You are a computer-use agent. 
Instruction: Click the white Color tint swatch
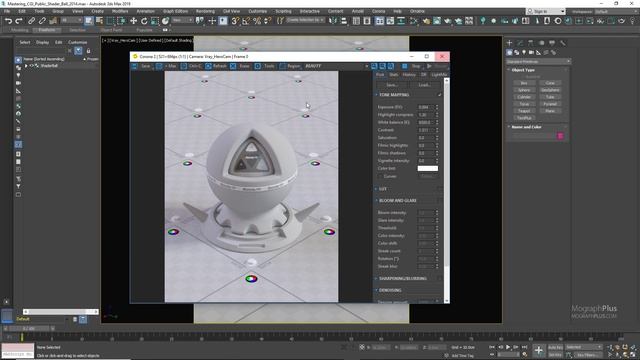coord(428,168)
